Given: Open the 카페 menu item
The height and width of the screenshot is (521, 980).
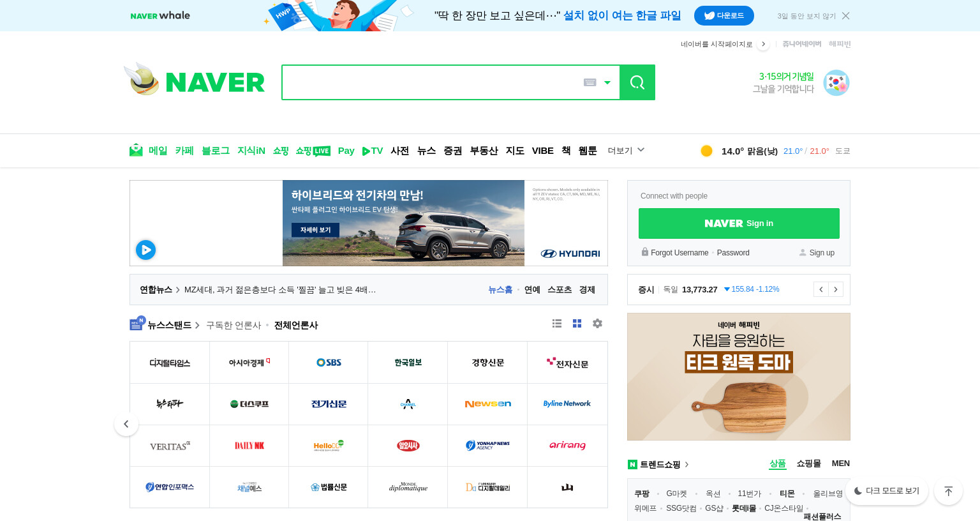Looking at the screenshot, I should 184,151.
